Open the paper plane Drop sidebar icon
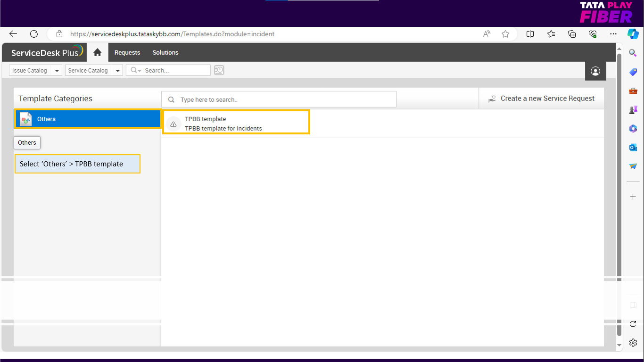 pos(633,166)
